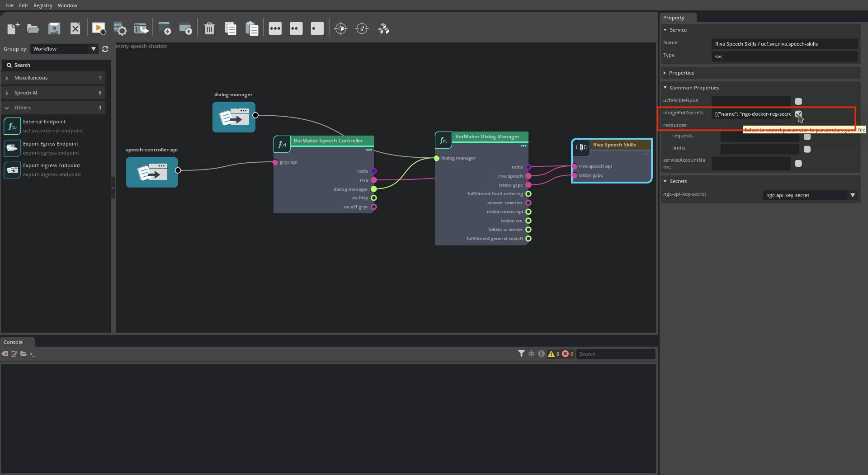Click the save graph icon
The image size is (868, 475).
coord(54,28)
